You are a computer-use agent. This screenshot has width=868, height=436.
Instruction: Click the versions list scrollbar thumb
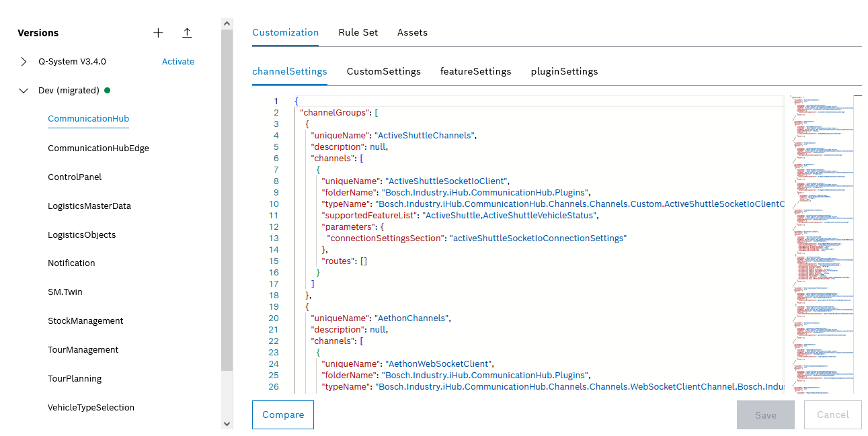227,200
